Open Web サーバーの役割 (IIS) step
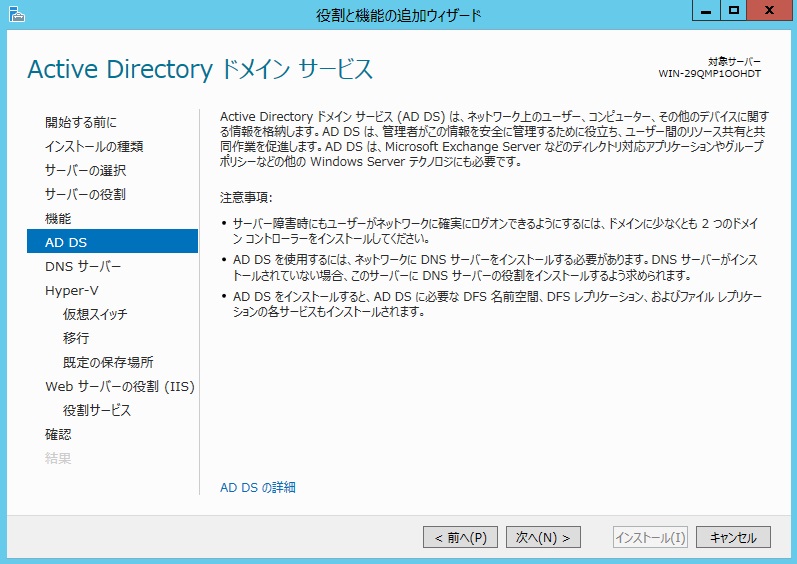Image resolution: width=797 pixels, height=564 pixels. [120, 387]
